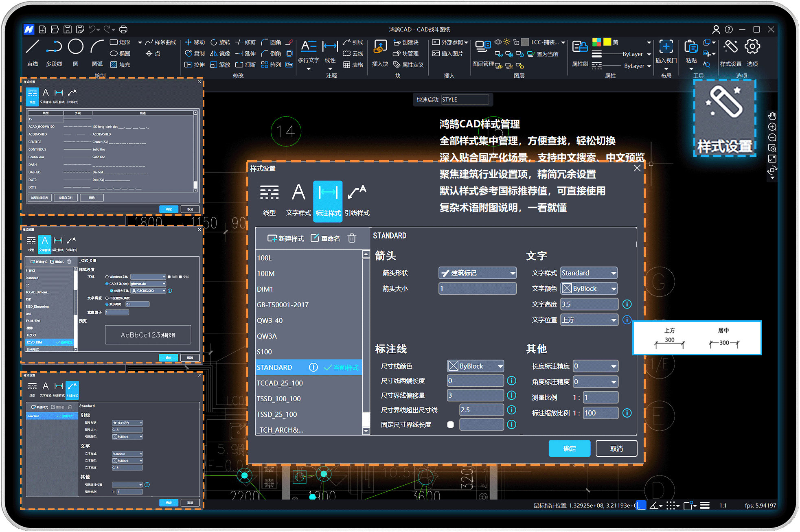Open the 长度标注精度 precision dropdown
The image size is (800, 532).
[595, 366]
